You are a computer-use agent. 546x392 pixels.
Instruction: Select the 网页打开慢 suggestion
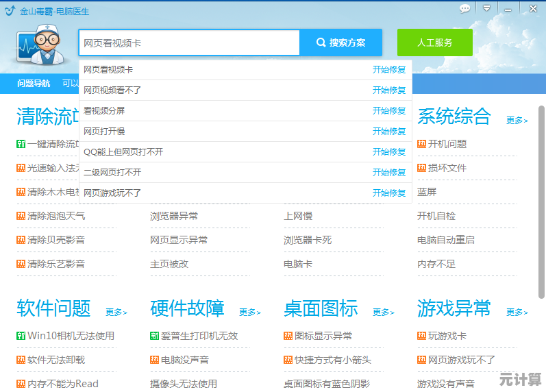tap(104, 131)
